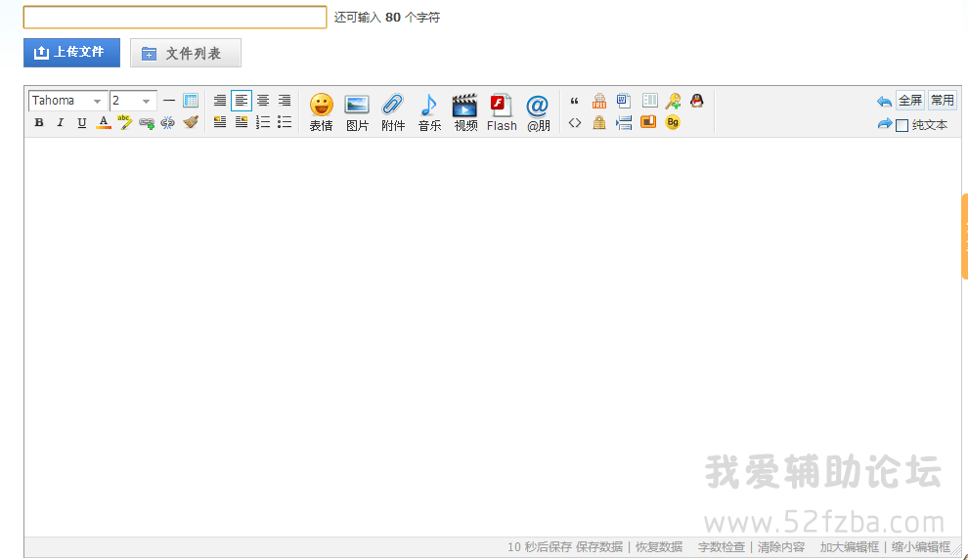Float image right with text wrap icon
Viewport: 968px width, 560px height.
[242, 122]
